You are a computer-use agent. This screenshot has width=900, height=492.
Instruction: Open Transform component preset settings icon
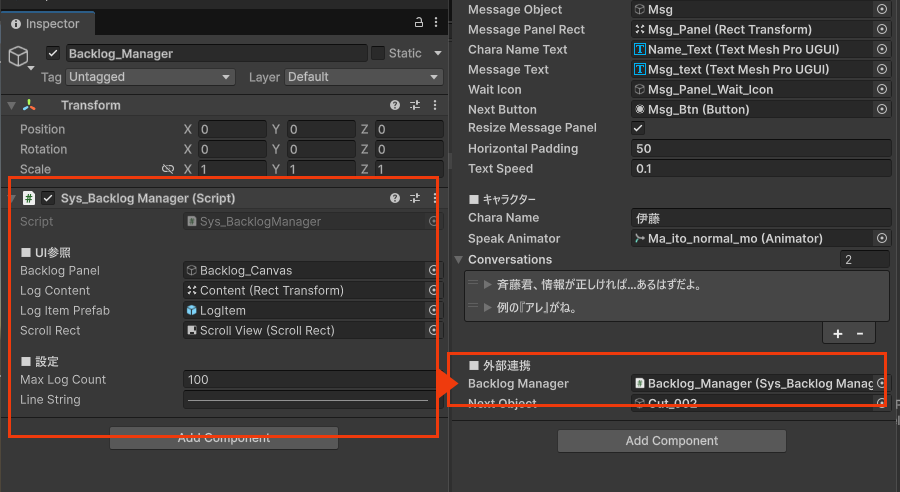tap(415, 105)
